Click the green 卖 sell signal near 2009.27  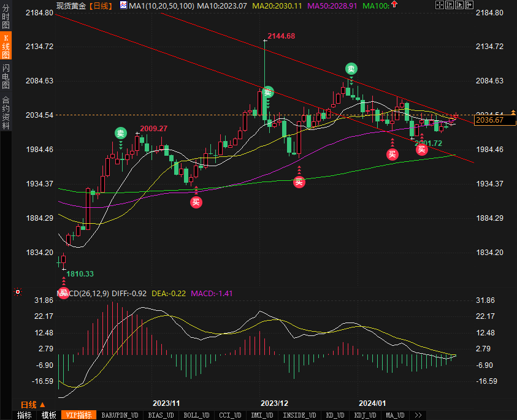tap(121, 133)
